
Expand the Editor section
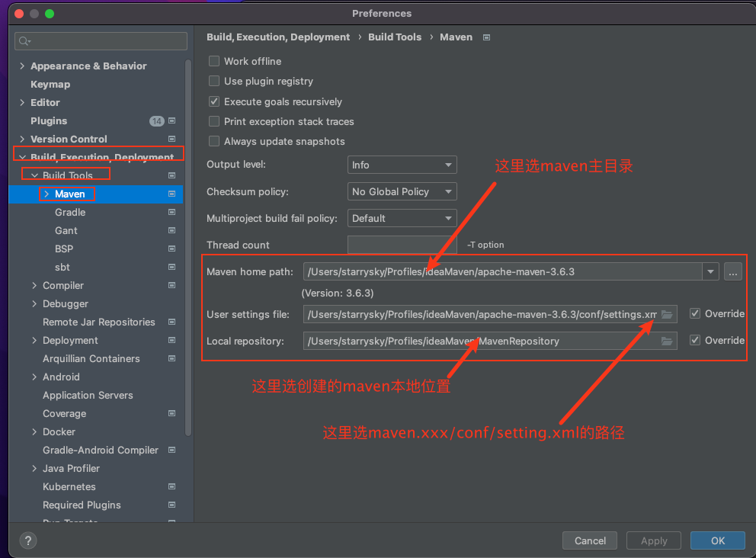(x=22, y=102)
